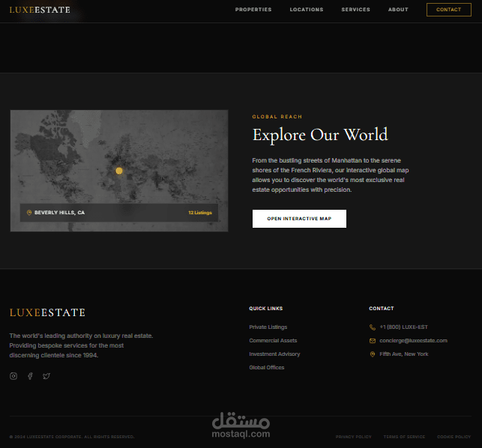This screenshot has width=482, height=448.
Task: Click the 12 Listings label on map card
Action: coord(200,213)
